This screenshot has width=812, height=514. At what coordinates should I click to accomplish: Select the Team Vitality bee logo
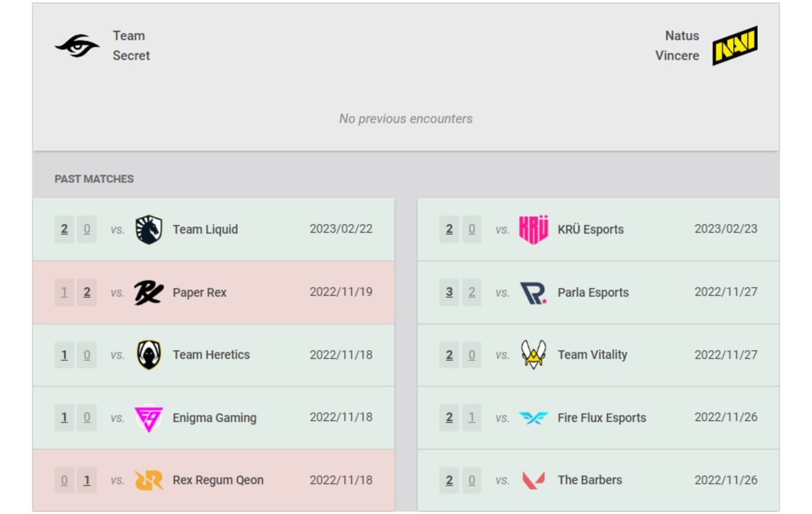[x=535, y=354]
